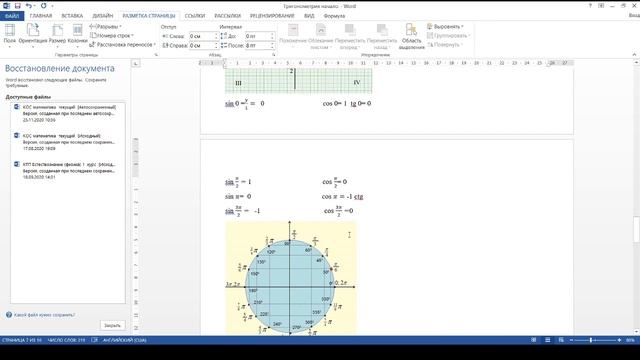The image size is (640, 360).
Task: Click Положение (Position) button
Action: click(x=293, y=36)
